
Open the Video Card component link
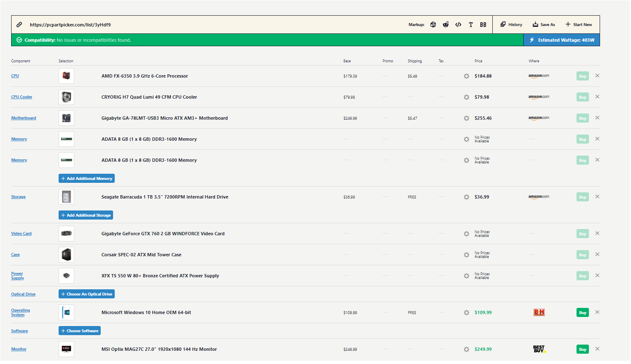click(x=21, y=234)
